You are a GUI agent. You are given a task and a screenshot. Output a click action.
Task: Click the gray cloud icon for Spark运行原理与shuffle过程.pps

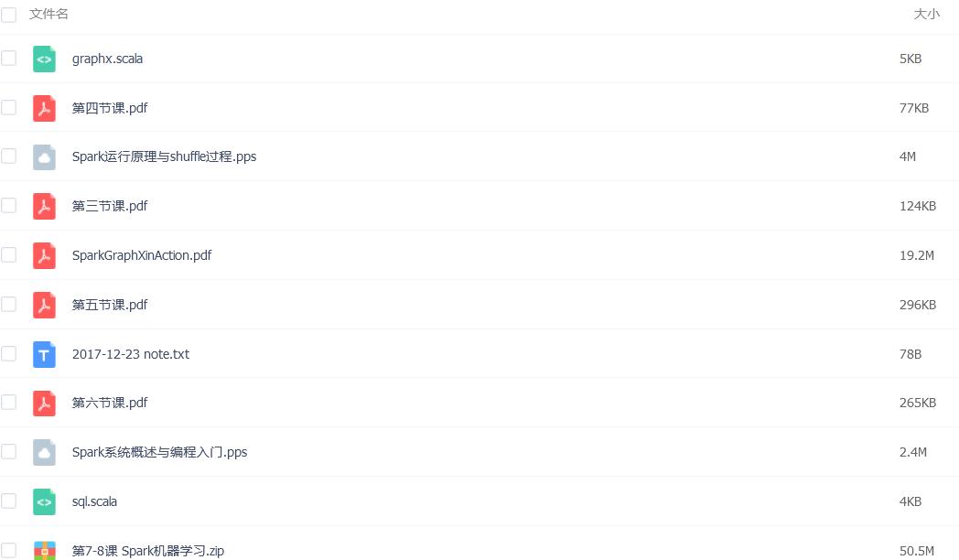(44, 157)
